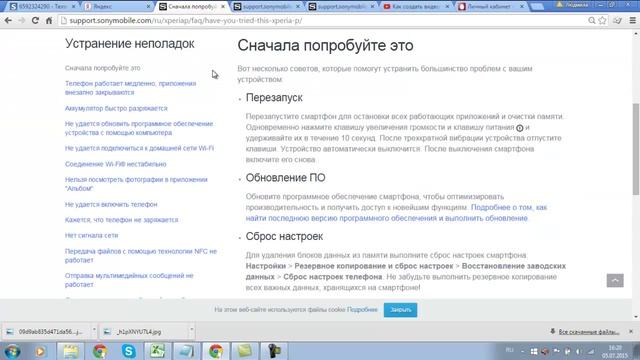Expand options arrow for _h1pXNYU7L4.jpg download
The width and height of the screenshot is (640, 360).
tap(191, 329)
